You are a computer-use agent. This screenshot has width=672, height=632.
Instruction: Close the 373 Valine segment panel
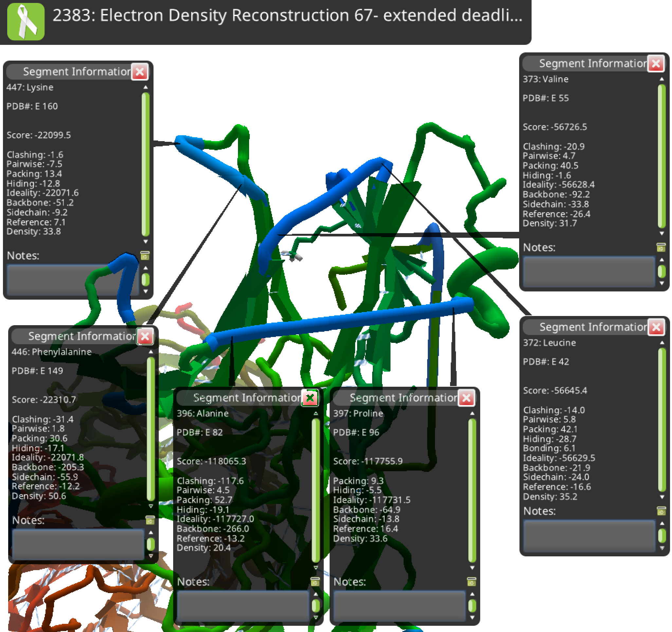tap(655, 64)
